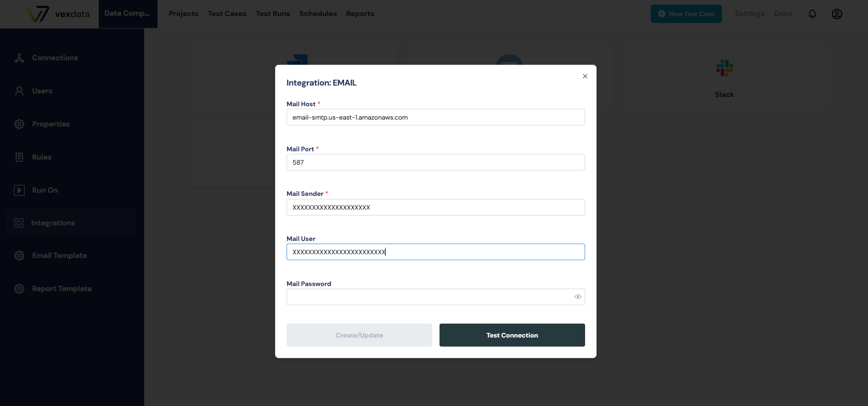Open the Data Comp... workspace selector
Screen dimensions: 868x406
point(128,14)
